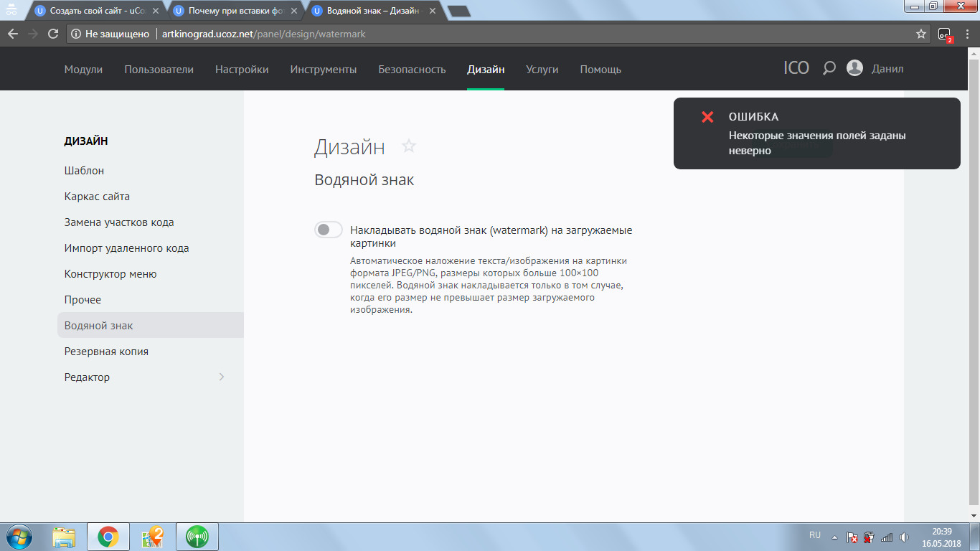Click the browser reload page icon
Viewport: 980px width, 551px height.
click(52, 34)
